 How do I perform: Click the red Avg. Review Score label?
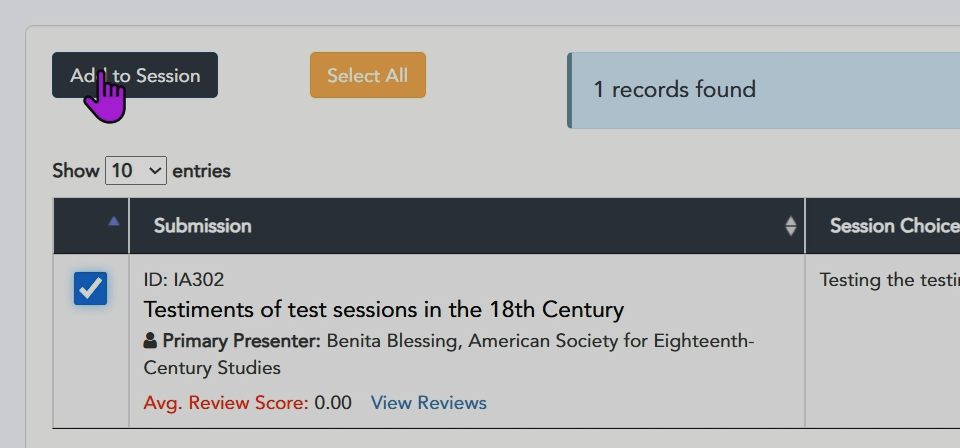(x=226, y=403)
